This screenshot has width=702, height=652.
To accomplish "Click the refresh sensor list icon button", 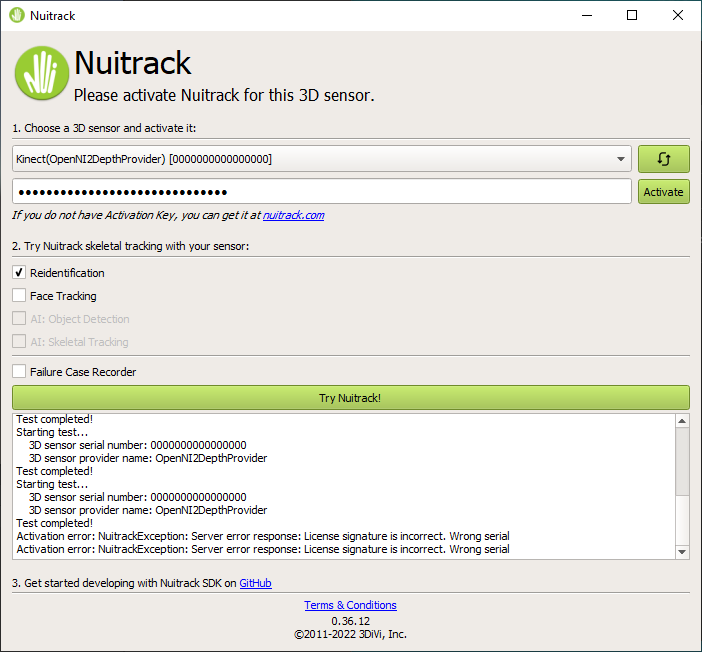I will (x=663, y=159).
